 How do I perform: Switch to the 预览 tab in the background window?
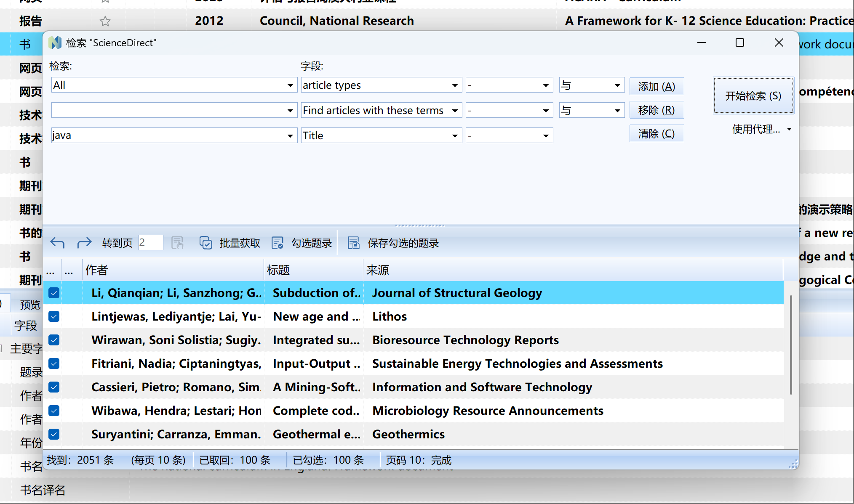pos(30,304)
